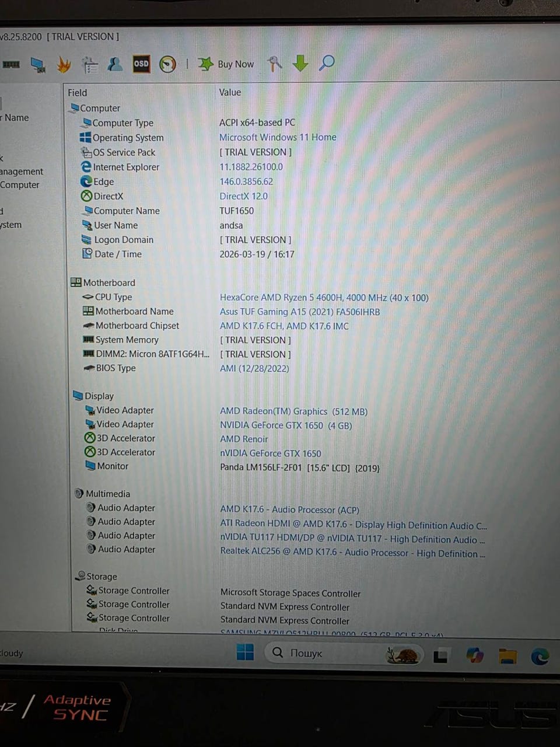Click the Motherboard Name row icon

coord(88,311)
